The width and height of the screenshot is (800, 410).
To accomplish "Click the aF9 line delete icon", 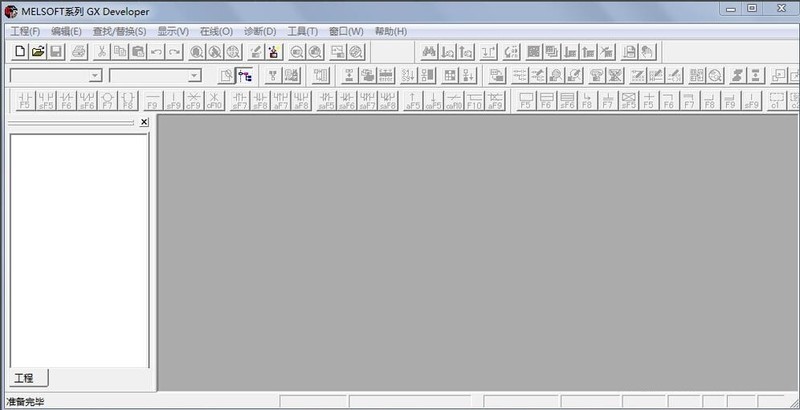I will (495, 100).
